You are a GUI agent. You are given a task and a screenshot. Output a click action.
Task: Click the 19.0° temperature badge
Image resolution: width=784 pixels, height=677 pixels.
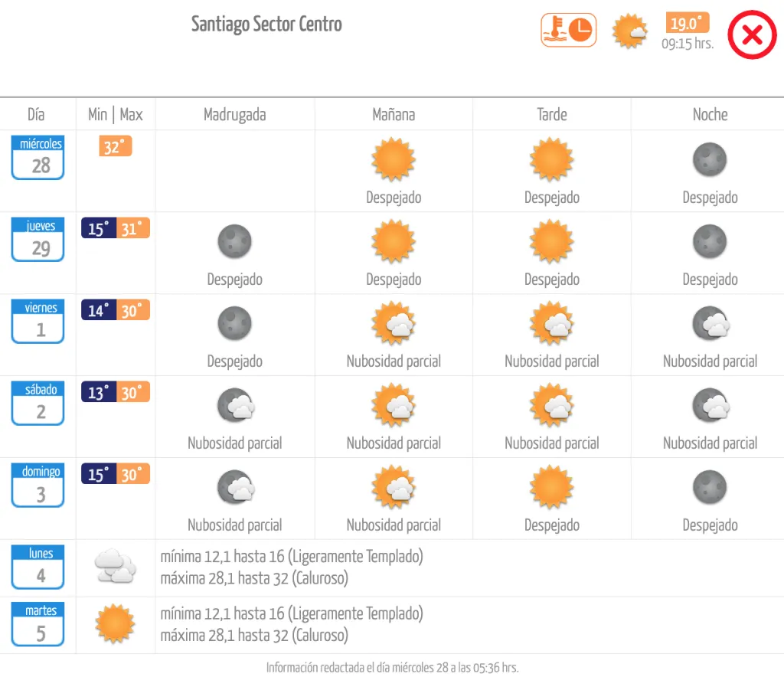pyautogui.click(x=687, y=24)
